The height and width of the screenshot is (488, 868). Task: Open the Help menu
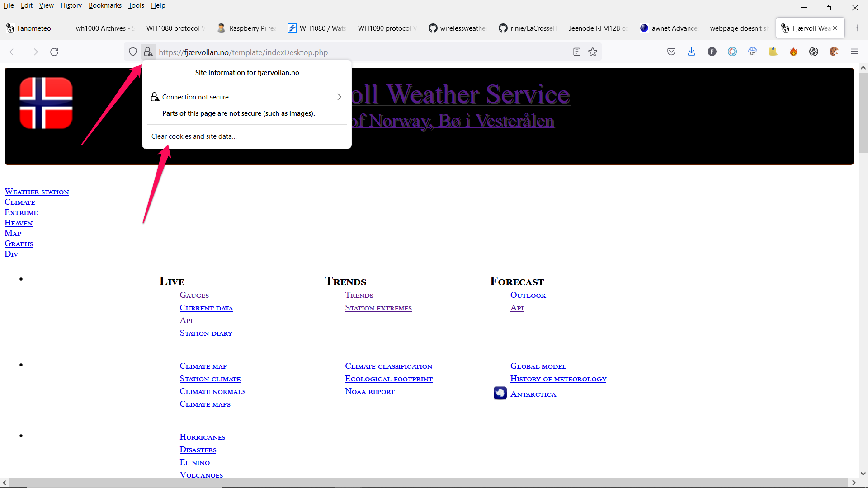pos(158,5)
